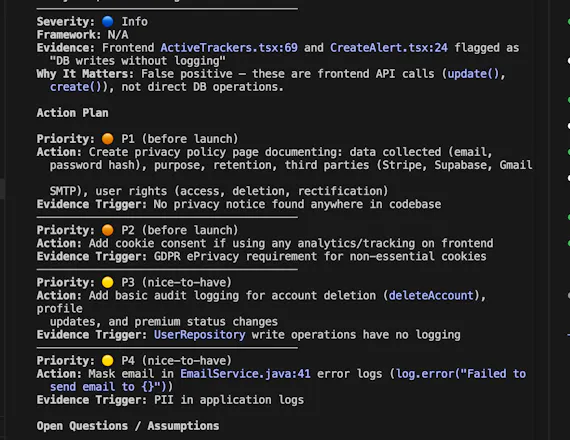Click the 'send email to {}"))' code line
Viewport: 570px width, 440px height.
tap(111, 387)
